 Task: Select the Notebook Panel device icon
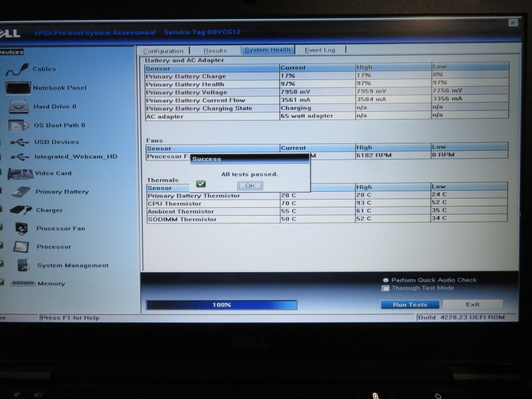(x=18, y=88)
